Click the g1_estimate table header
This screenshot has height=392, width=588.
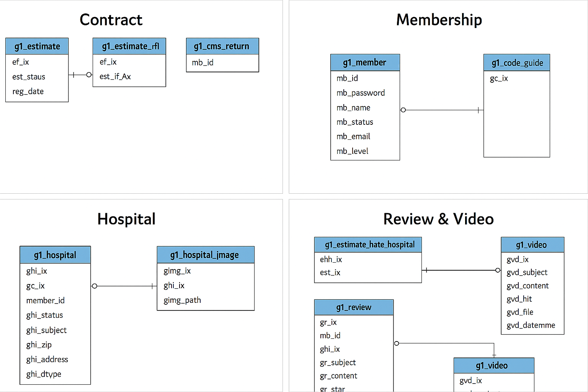point(37,46)
